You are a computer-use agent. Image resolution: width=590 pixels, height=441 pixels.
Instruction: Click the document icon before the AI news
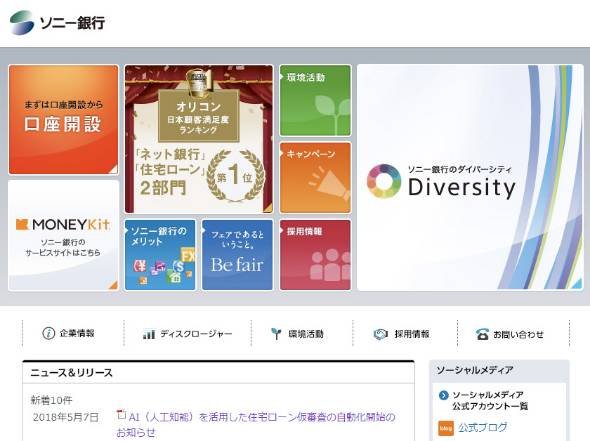pyautogui.click(x=121, y=415)
